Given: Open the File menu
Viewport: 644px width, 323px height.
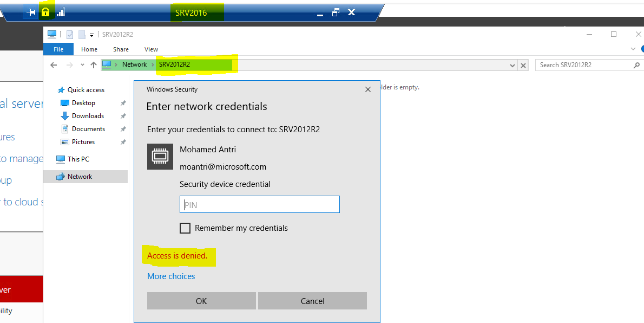Looking at the screenshot, I should [58, 49].
